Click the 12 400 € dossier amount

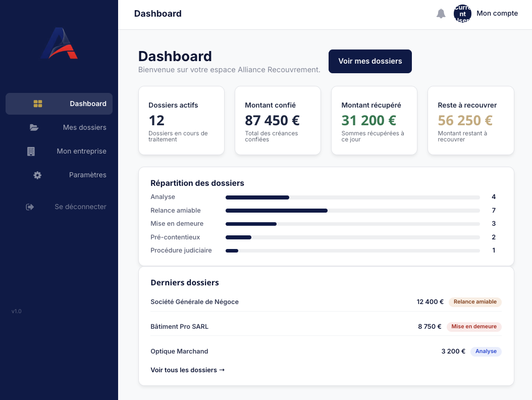[x=430, y=302]
